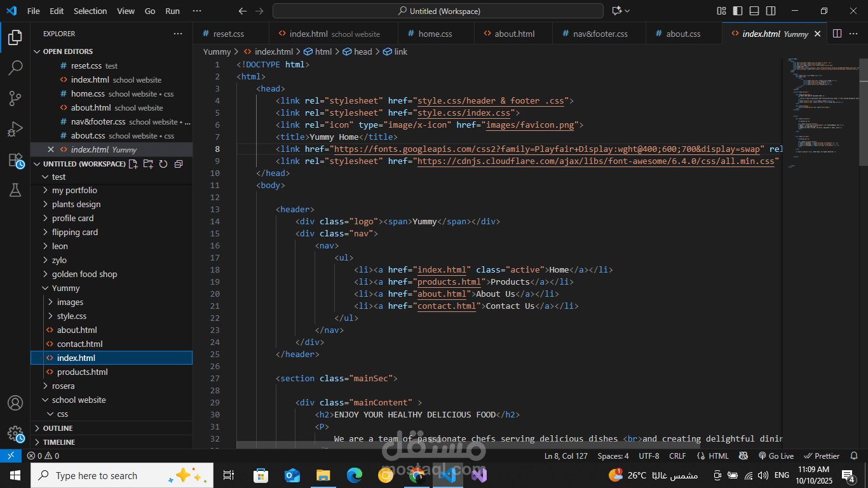868x488 pixels.
Task: Expand the images folder under Yummy
Action: point(70,302)
